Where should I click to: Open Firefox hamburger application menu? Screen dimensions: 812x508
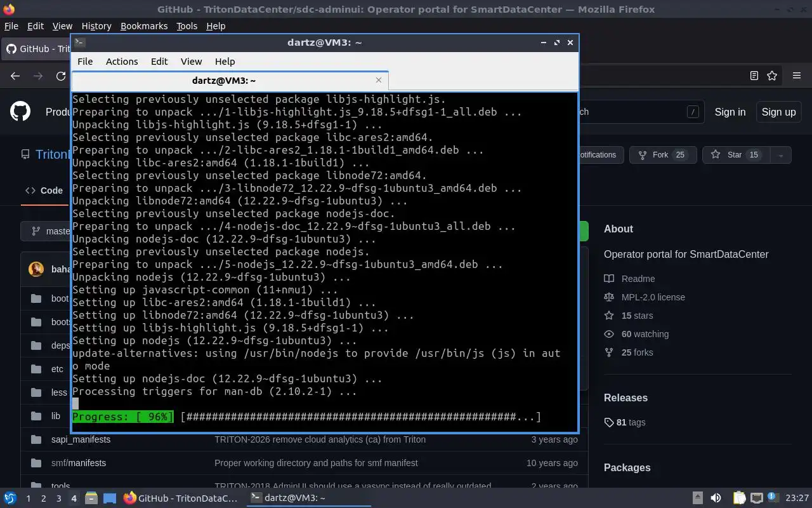coord(797,76)
